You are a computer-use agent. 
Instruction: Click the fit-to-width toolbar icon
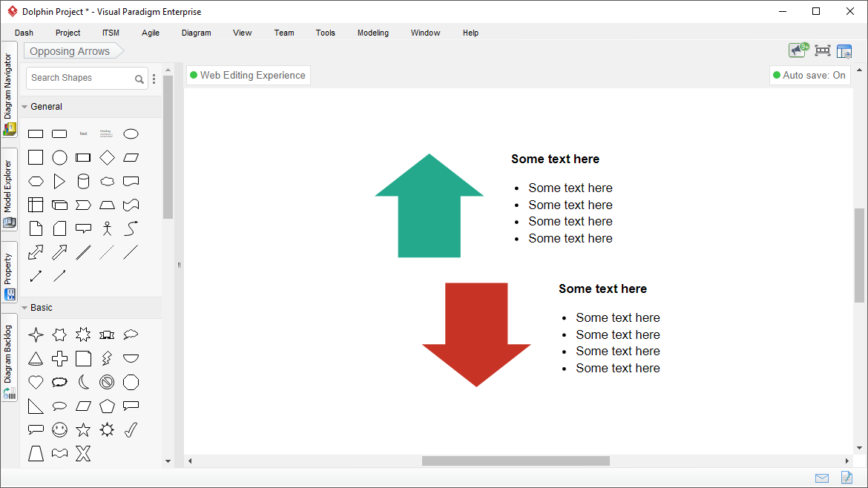click(x=823, y=51)
